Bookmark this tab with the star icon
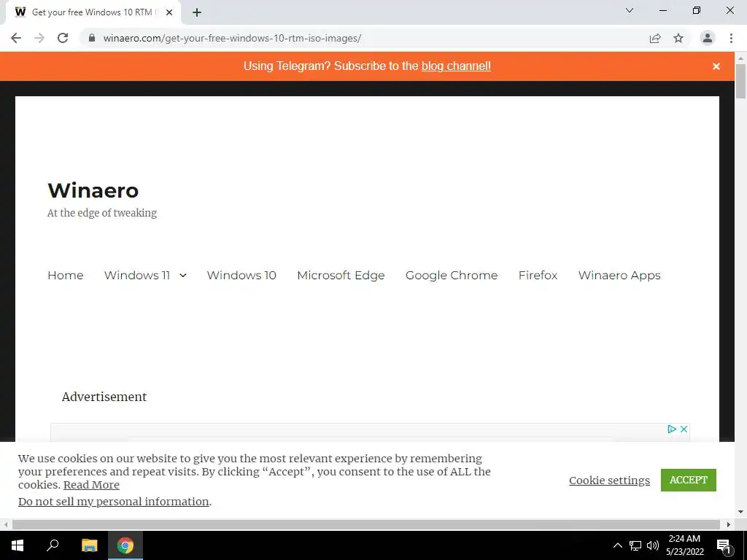Image resolution: width=747 pixels, height=560 pixels. pos(678,38)
